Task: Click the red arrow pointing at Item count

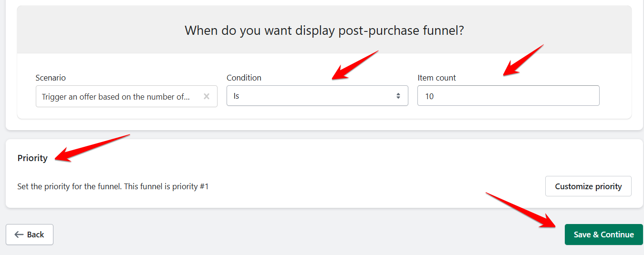Action: (x=523, y=60)
